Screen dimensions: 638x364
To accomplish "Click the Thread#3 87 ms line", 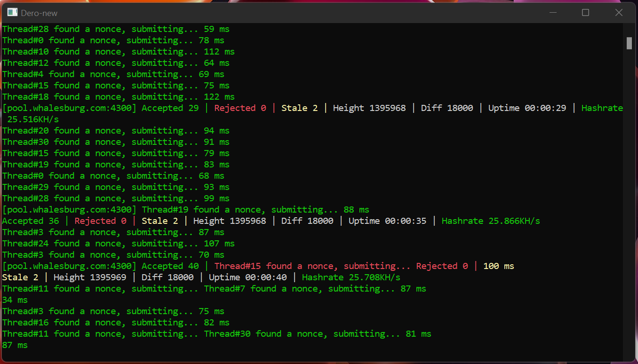I will click(x=113, y=232).
